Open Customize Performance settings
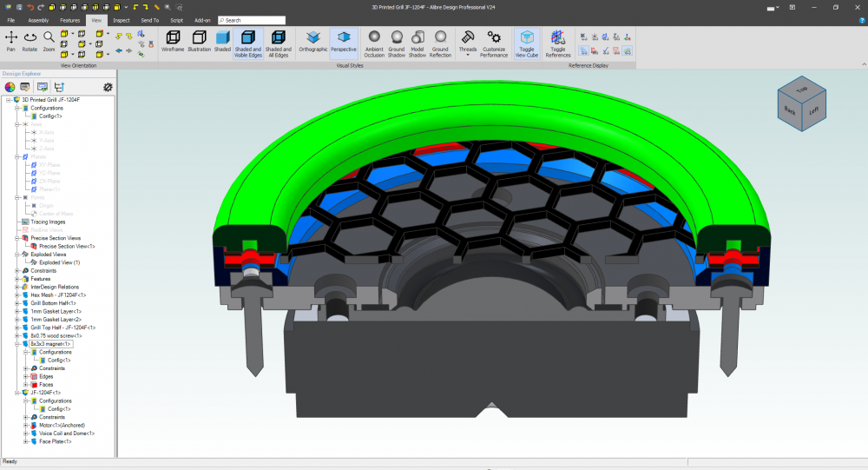The height and width of the screenshot is (470, 868). [x=494, y=42]
